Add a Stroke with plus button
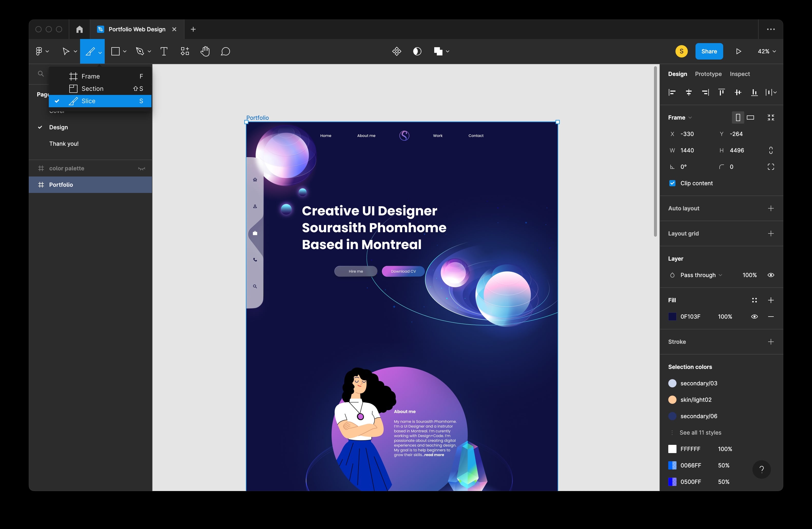812x529 pixels. tap(771, 341)
